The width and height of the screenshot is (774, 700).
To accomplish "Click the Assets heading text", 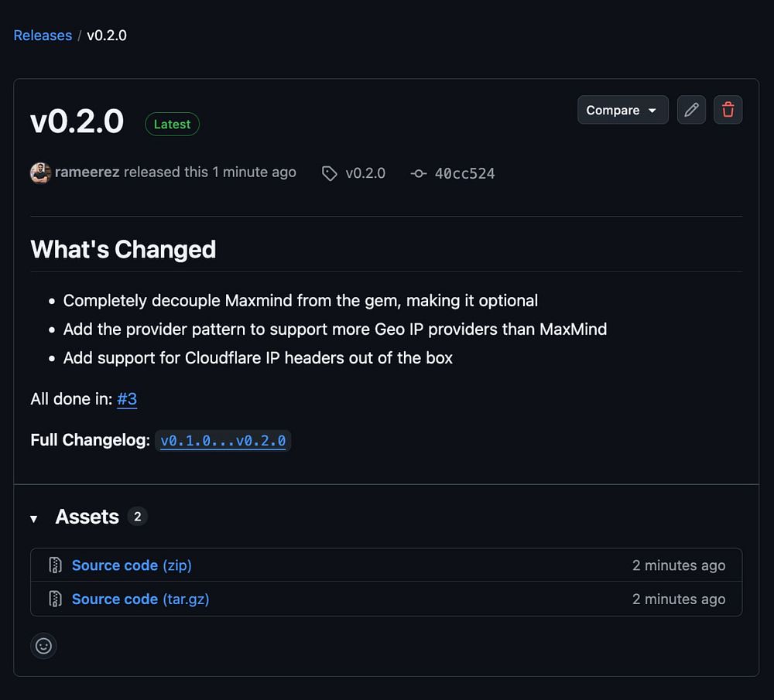I will tap(87, 517).
